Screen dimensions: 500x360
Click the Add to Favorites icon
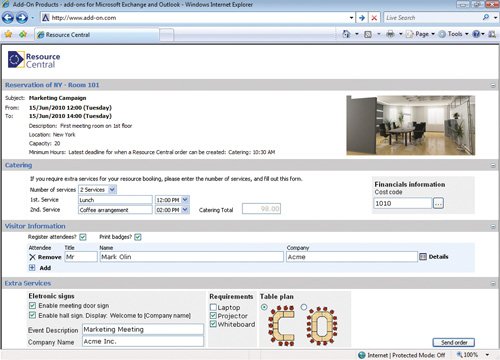(x=23, y=34)
